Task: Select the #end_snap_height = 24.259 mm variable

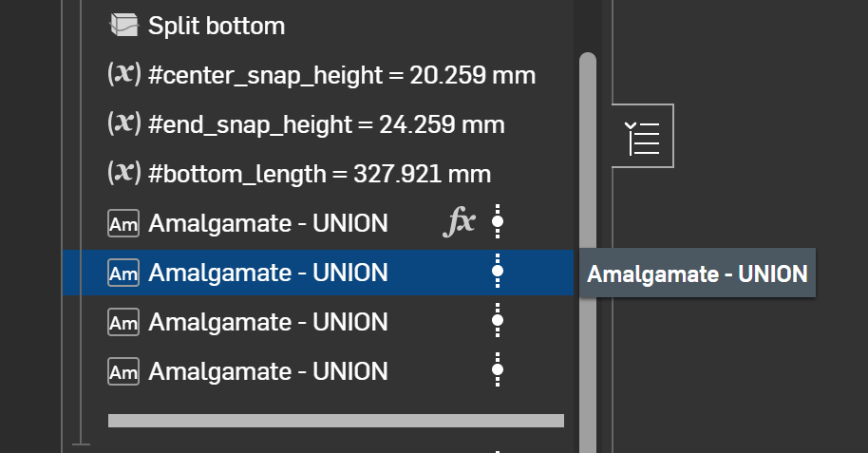Action: (327, 124)
